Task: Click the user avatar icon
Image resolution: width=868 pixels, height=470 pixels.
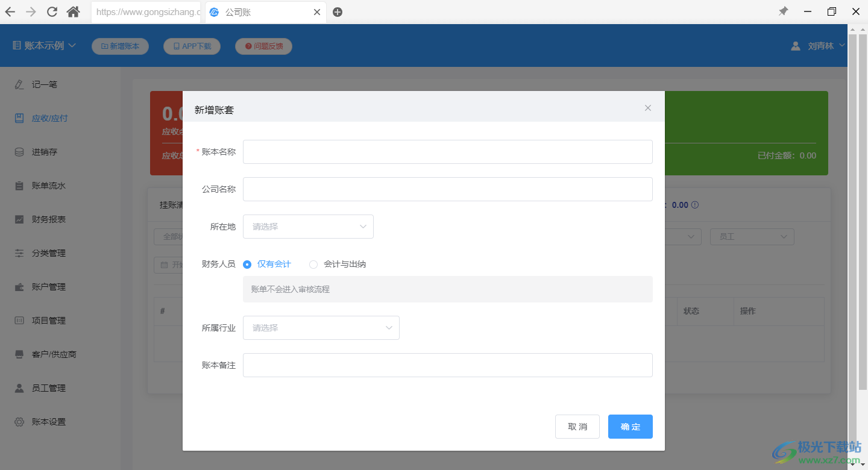Action: [x=796, y=46]
